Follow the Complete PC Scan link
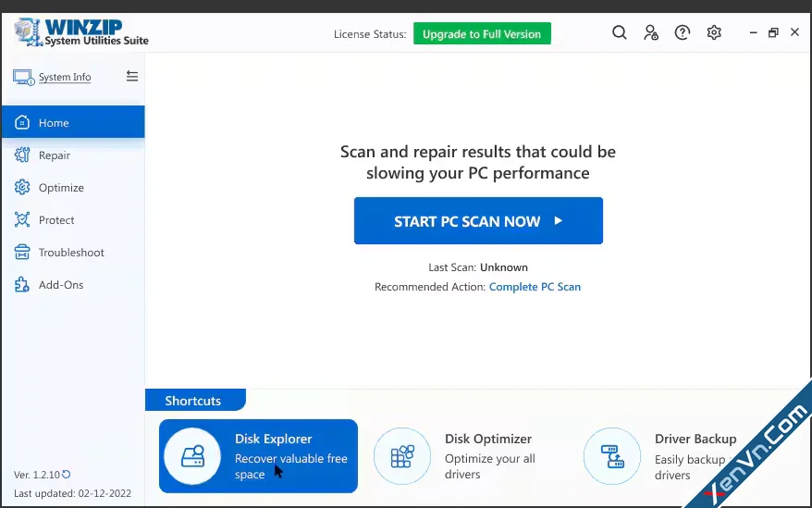The image size is (812, 508). tap(535, 287)
